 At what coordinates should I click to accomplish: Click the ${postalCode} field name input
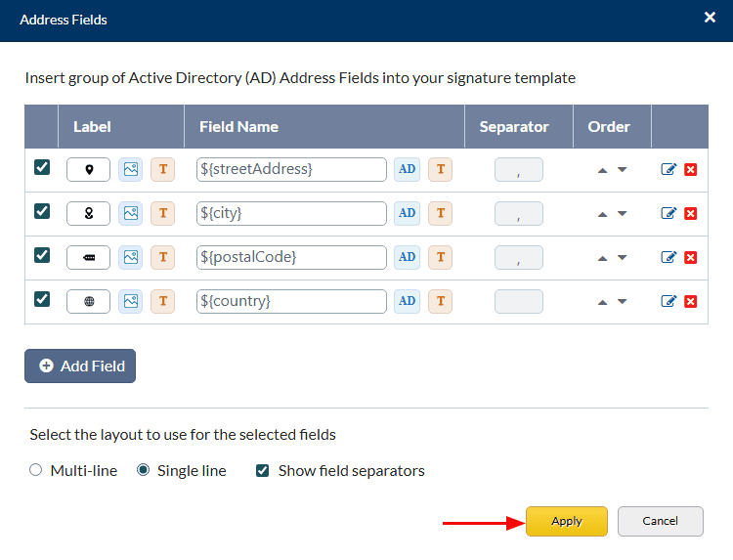click(x=291, y=257)
